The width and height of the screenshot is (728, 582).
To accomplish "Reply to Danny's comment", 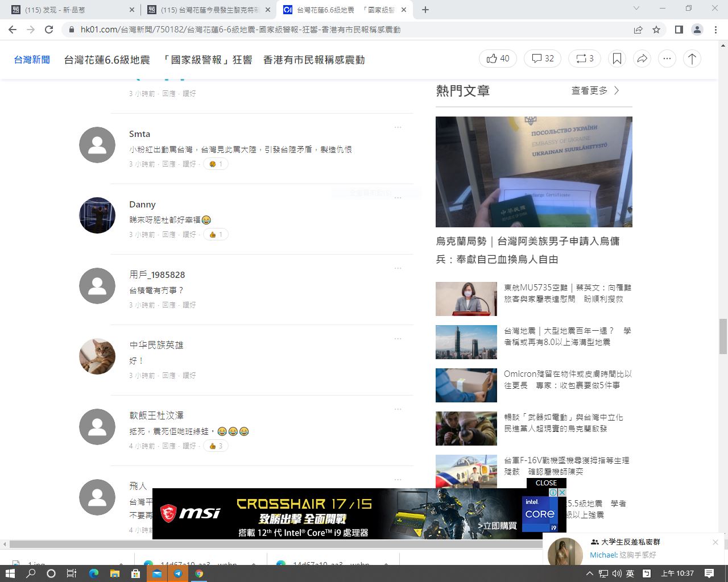I will [x=169, y=235].
